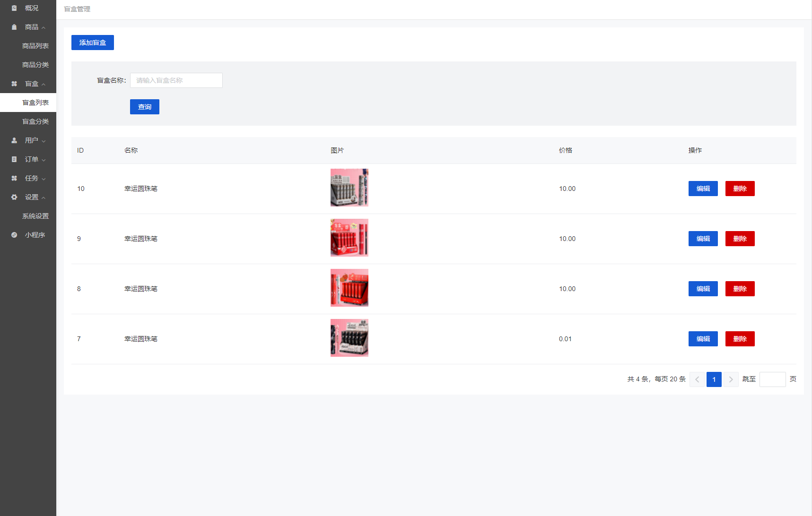Open 盲盒分类 in the sidebar

[35, 121]
